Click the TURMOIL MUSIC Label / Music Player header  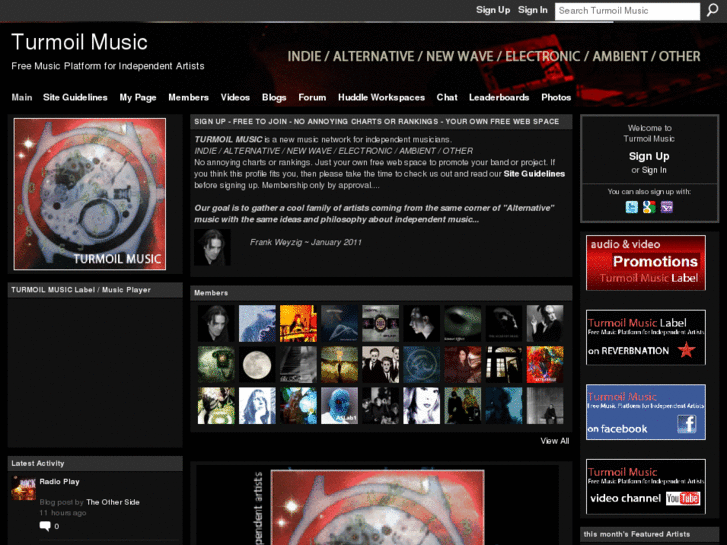click(95, 290)
